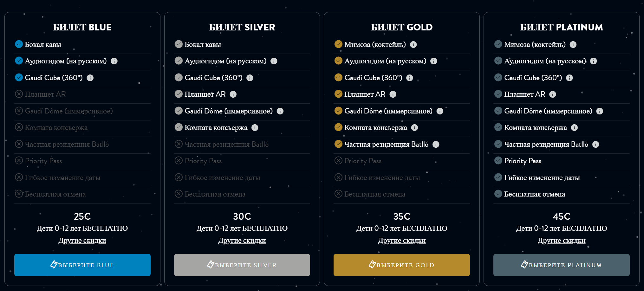The height and width of the screenshot is (291, 644).
Task: Open info icon for Platinum Gaudí Dôme
Action: click(x=600, y=111)
